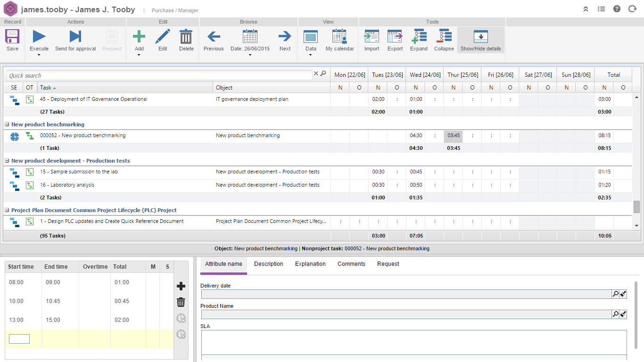Click the Delete trash icon in toolbar

[186, 37]
